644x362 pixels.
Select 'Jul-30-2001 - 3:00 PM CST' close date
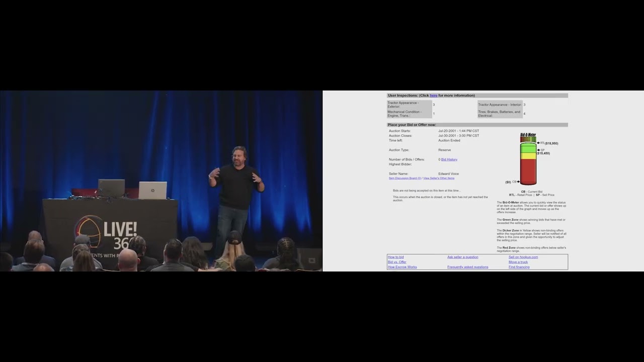coord(458,136)
